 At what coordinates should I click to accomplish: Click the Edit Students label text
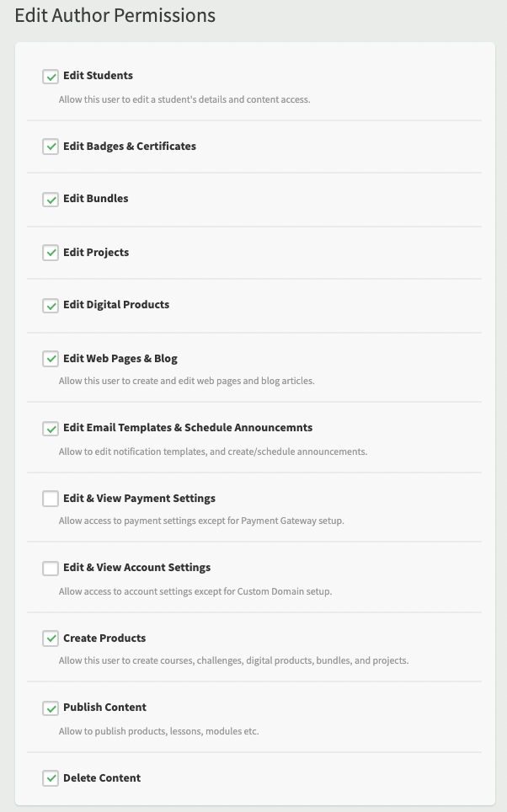(98, 76)
